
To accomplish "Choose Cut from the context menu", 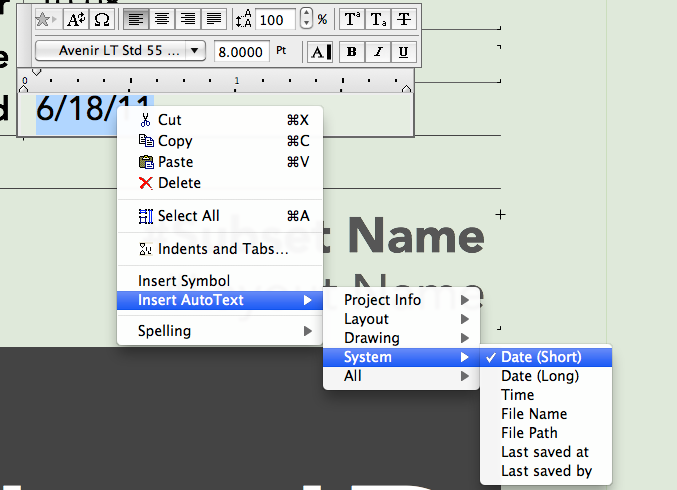I will pyautogui.click(x=220, y=120).
